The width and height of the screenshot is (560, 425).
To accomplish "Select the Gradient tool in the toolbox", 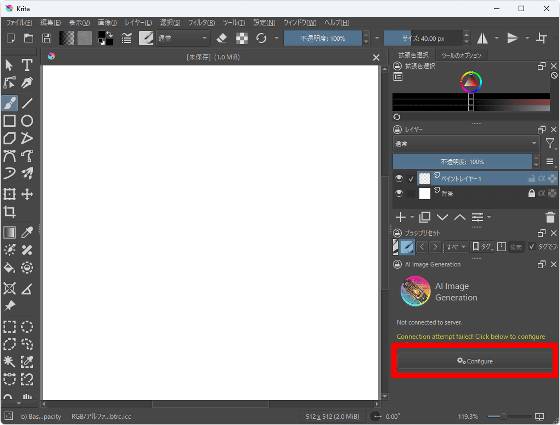I will click(9, 232).
